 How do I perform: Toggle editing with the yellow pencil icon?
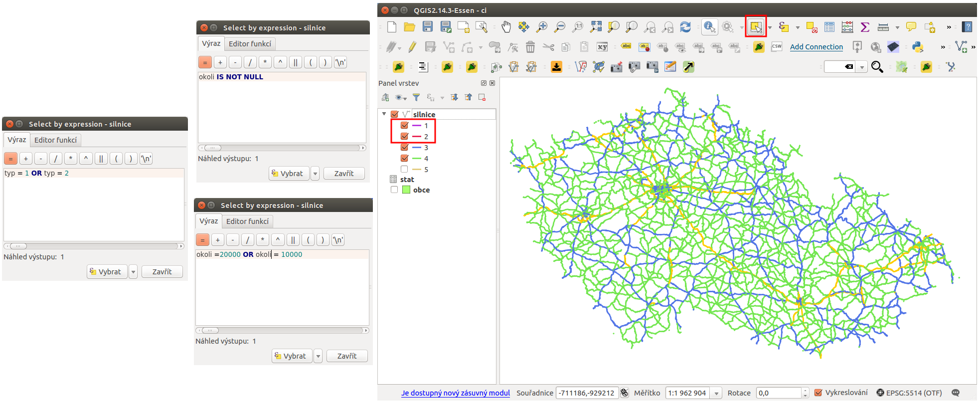[412, 47]
